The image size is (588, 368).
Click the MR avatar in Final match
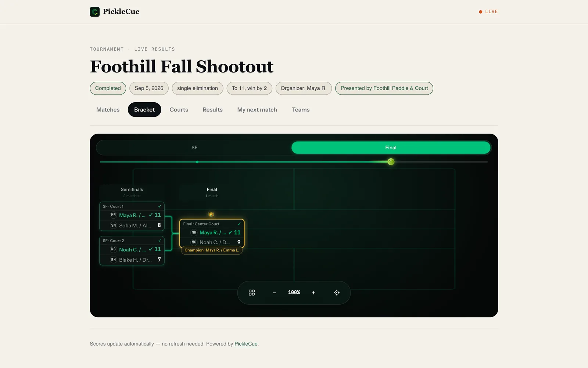(x=194, y=232)
